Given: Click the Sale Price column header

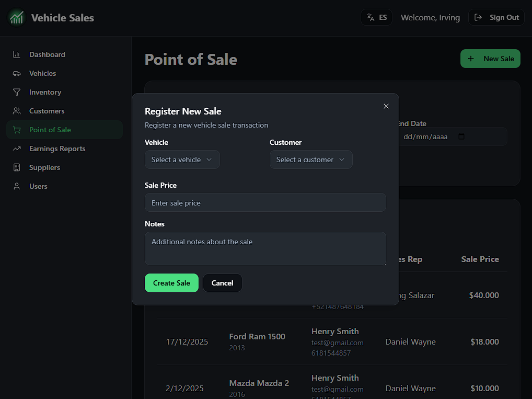Looking at the screenshot, I should point(480,259).
